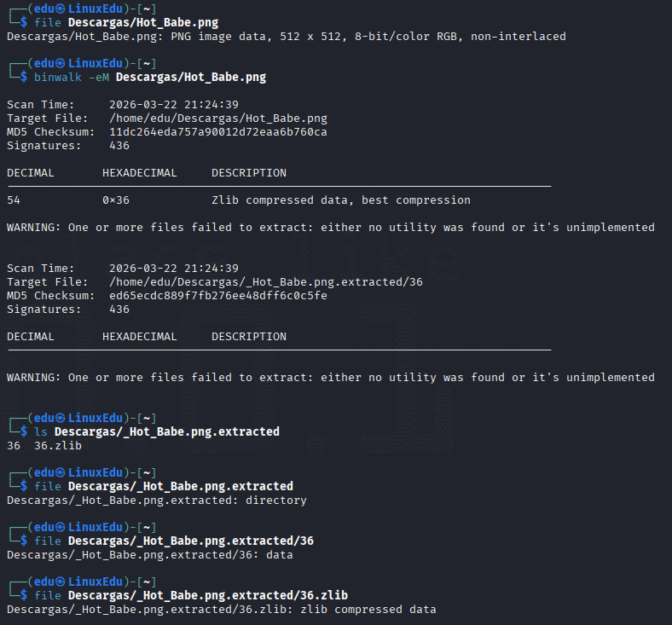Click the extracted/36 target file path
The height and width of the screenshot is (625, 672).
point(266,282)
